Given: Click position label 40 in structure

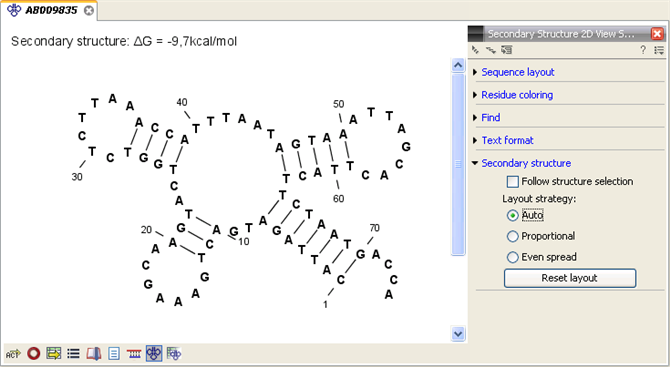Looking at the screenshot, I should click(x=182, y=103).
